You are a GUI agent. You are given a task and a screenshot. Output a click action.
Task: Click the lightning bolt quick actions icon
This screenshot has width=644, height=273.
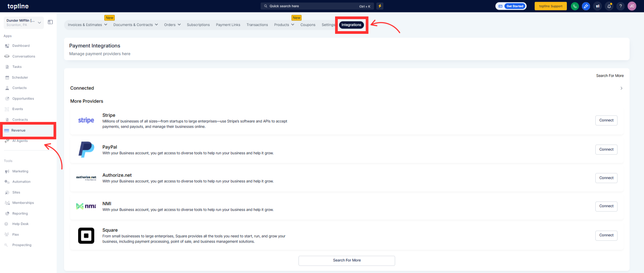(x=380, y=6)
